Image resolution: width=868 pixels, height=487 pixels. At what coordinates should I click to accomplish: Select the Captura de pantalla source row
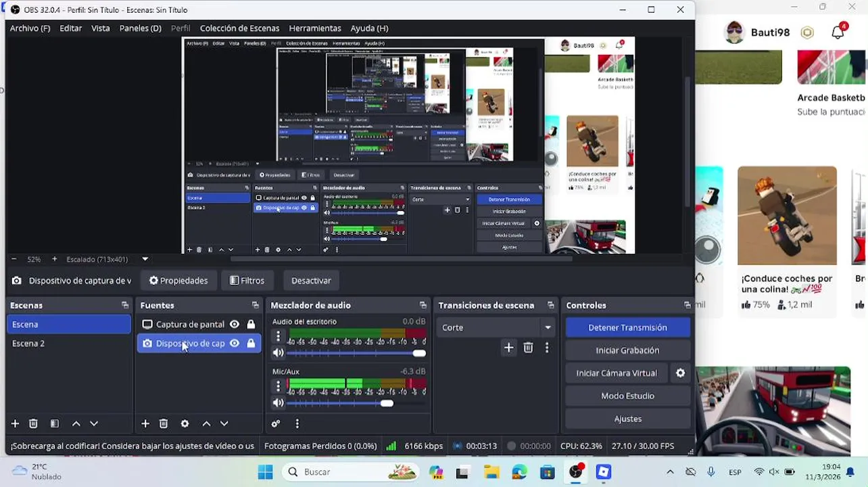[199, 324]
